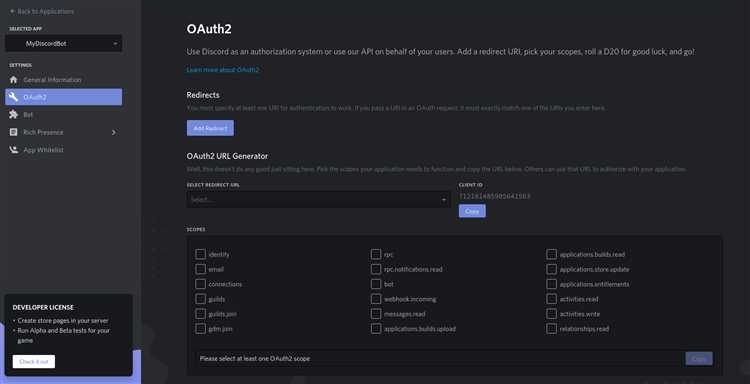This screenshot has height=384, width=750.
Task: Expand the Rich Presence submenu chevron
Action: pyautogui.click(x=113, y=132)
